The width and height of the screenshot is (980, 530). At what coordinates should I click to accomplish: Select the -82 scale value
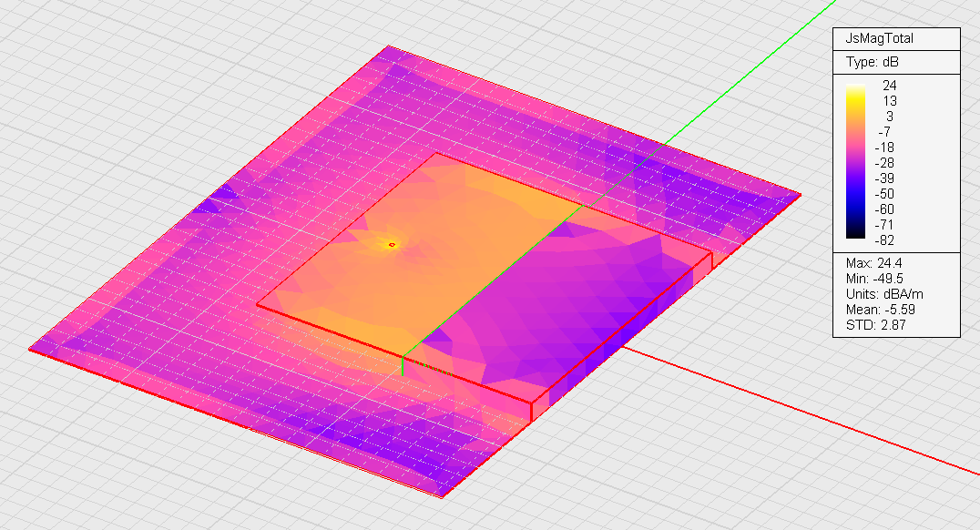pos(884,240)
